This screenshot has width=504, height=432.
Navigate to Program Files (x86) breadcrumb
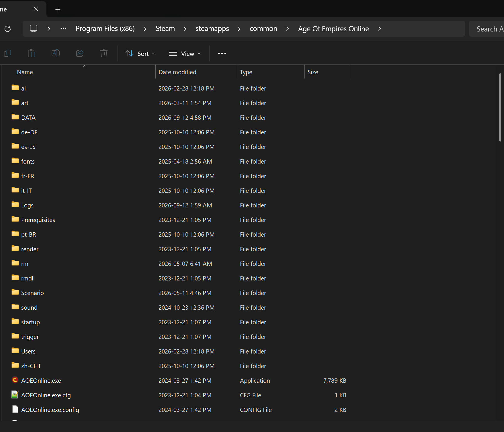point(105,29)
